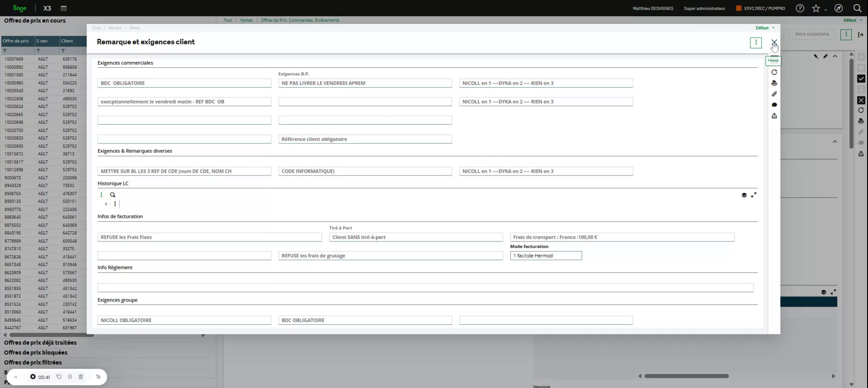Click the layers icon in Historique LC
Image resolution: width=868 pixels, height=388 pixels.
744,195
